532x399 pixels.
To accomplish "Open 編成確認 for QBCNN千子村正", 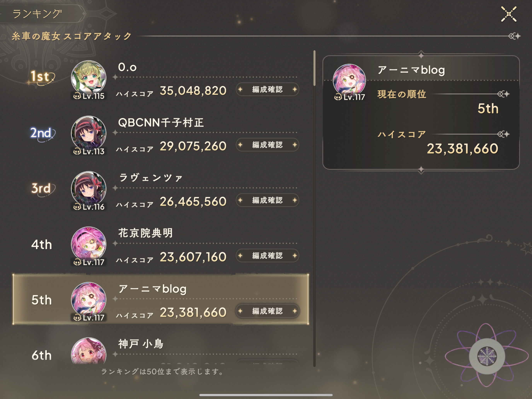I will pos(267,145).
